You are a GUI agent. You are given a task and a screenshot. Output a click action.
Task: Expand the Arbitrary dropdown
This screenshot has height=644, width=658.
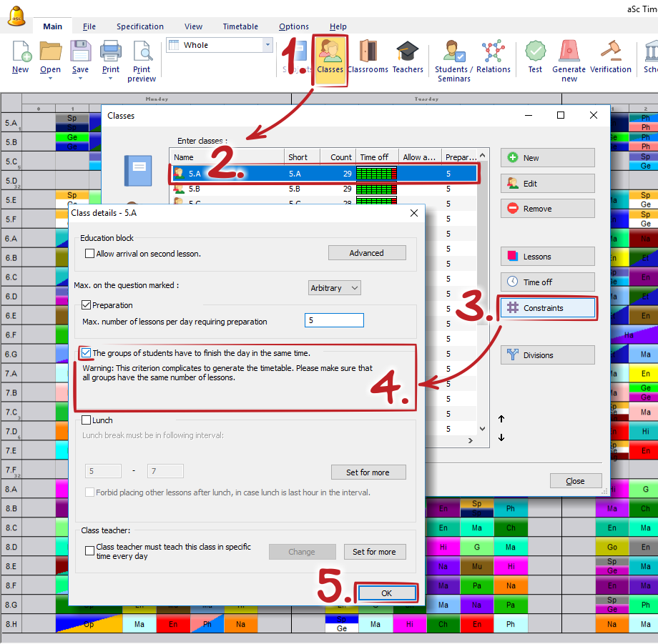(x=334, y=288)
